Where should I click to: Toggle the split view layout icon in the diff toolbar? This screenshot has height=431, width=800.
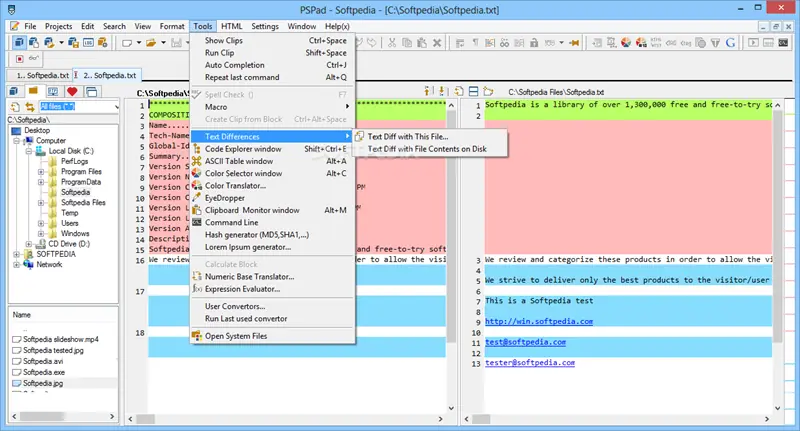473,91
